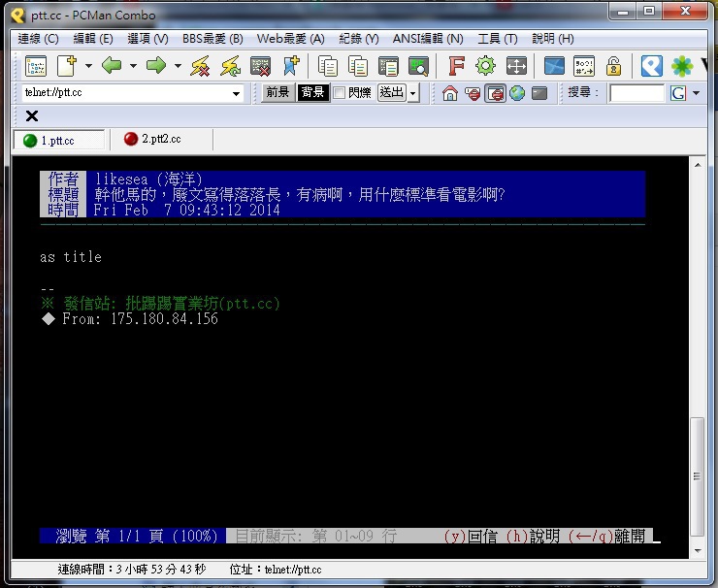
Task: Click the blue screen background icon
Action: pyautogui.click(x=554, y=66)
